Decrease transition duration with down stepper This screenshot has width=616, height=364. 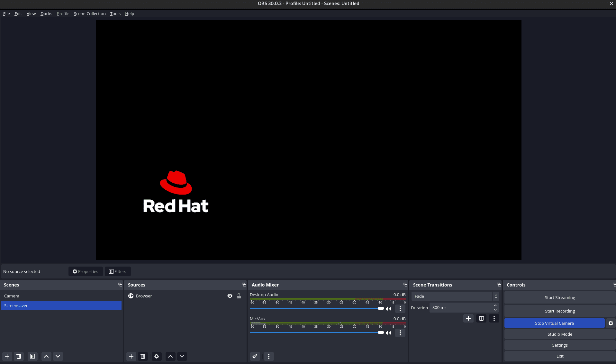pos(495,310)
